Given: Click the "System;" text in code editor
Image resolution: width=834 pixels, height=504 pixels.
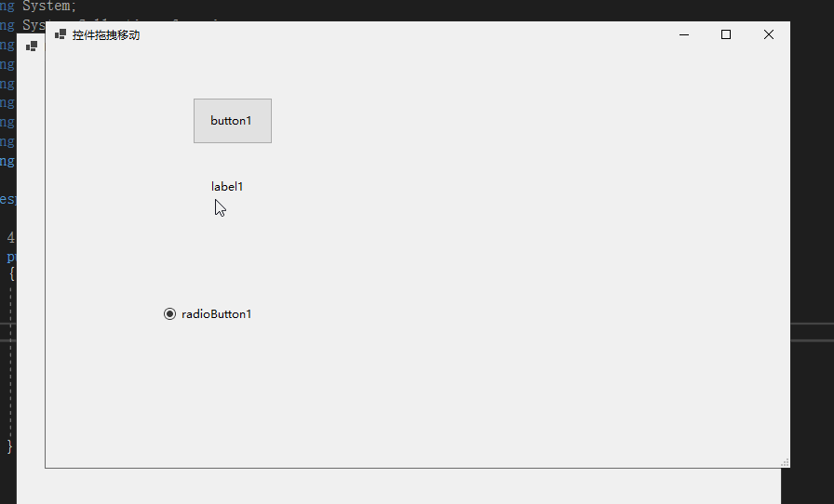Looking at the screenshot, I should pyautogui.click(x=49, y=7).
